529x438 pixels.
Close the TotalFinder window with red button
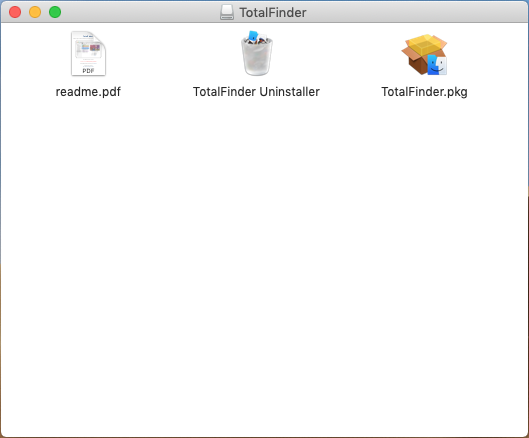pyautogui.click(x=15, y=12)
